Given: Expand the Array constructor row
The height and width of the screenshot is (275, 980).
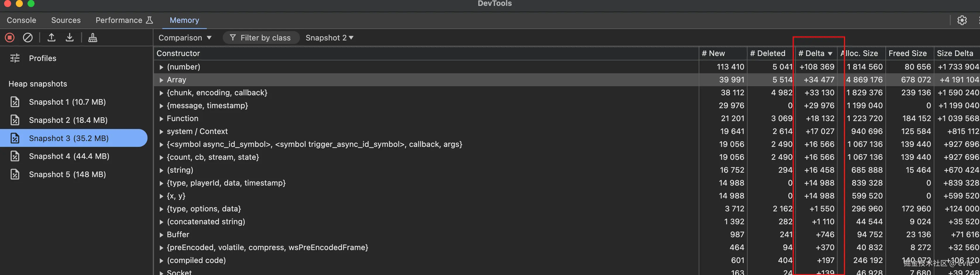Looking at the screenshot, I should click(161, 80).
